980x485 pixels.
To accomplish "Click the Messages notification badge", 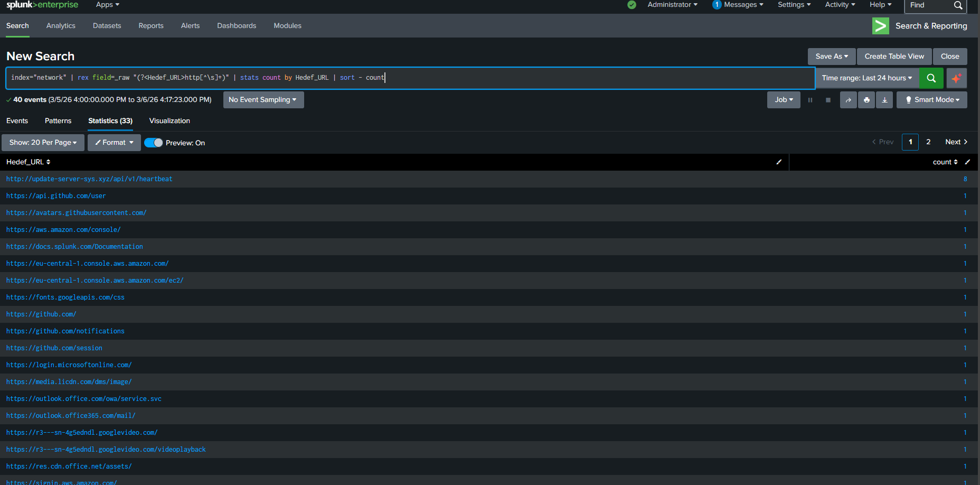I will [x=717, y=5].
